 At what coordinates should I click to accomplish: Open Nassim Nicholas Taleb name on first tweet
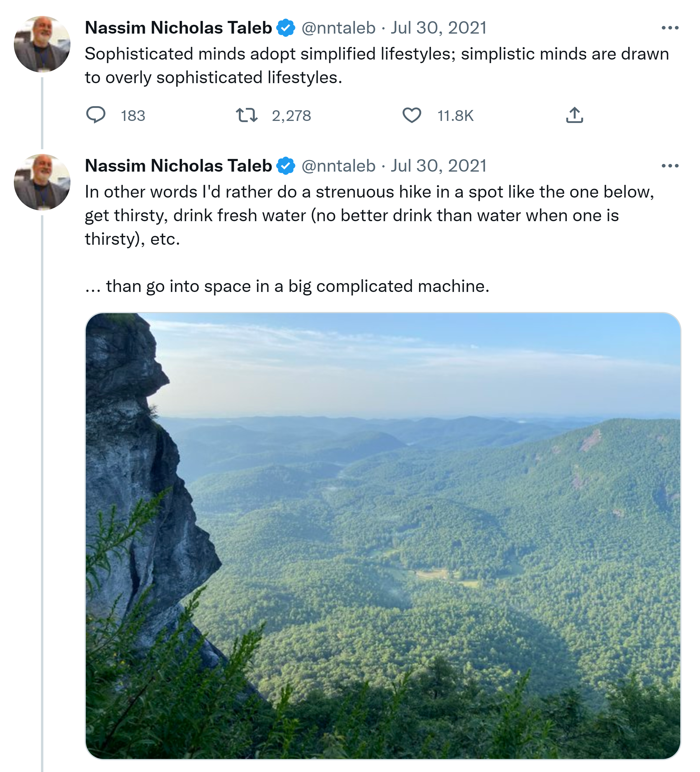tap(178, 28)
